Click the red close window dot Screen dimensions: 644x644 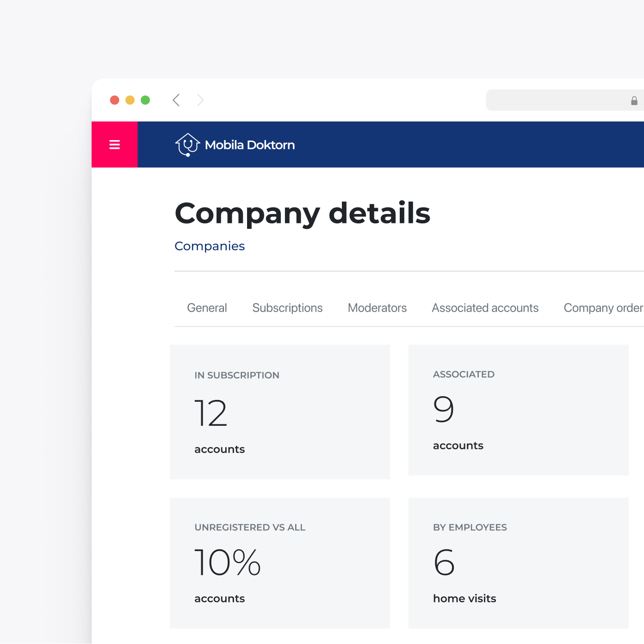pyautogui.click(x=115, y=100)
